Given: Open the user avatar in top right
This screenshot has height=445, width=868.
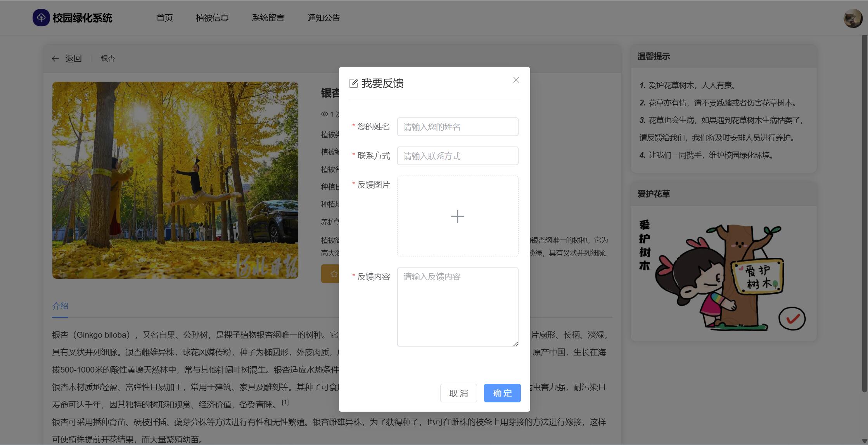Looking at the screenshot, I should [x=852, y=18].
